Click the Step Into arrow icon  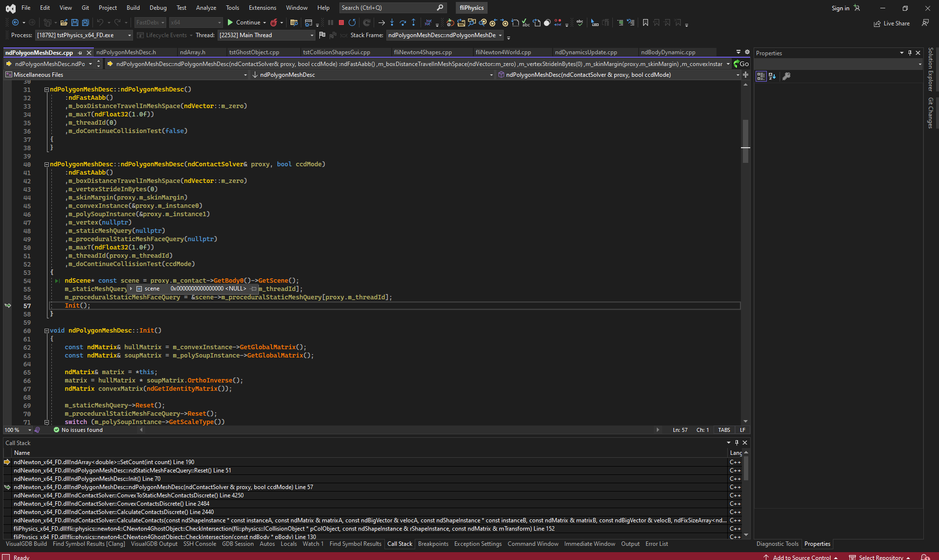tap(392, 22)
